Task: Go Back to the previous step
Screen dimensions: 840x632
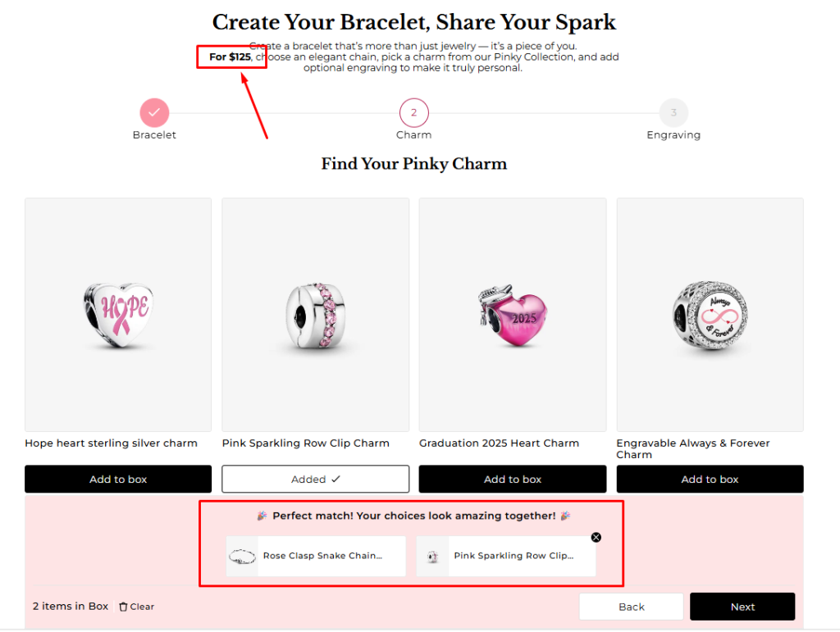Action: click(x=631, y=607)
